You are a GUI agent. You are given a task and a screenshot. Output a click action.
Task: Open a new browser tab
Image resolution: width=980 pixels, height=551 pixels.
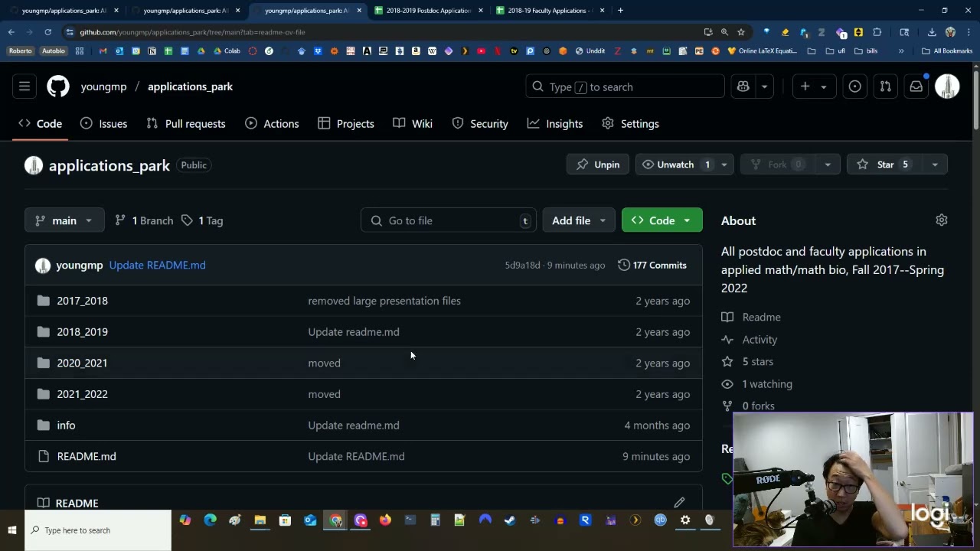pos(620,11)
